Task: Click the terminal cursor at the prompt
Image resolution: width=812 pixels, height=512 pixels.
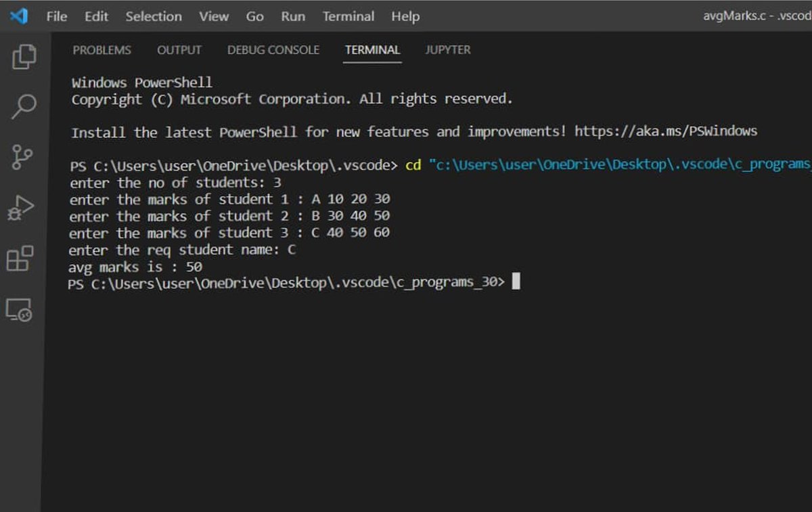Action: click(x=516, y=282)
